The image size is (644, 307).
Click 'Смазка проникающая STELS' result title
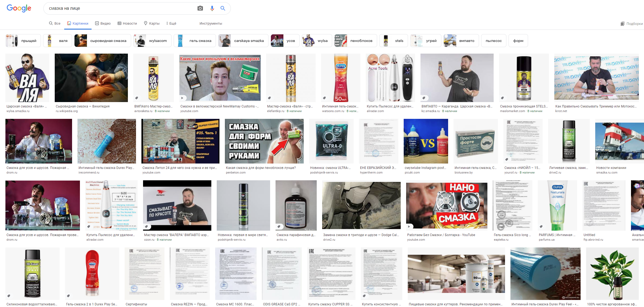pyautogui.click(x=524, y=106)
